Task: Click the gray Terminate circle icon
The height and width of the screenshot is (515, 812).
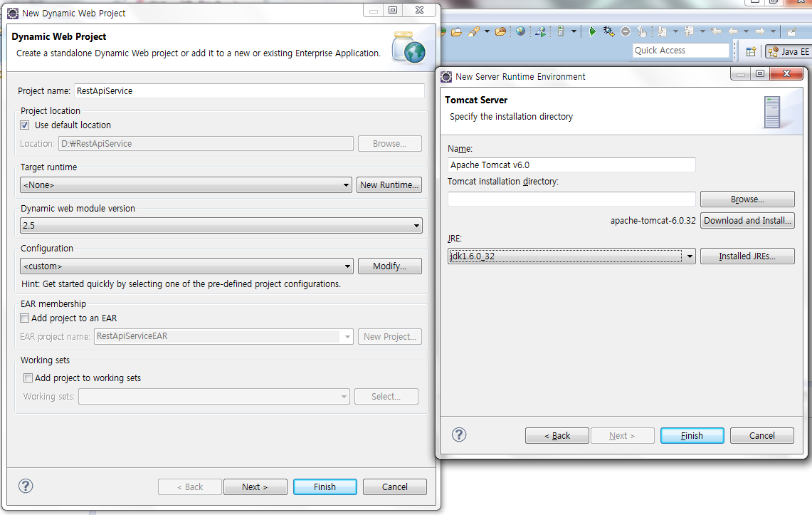Action: 626,31
